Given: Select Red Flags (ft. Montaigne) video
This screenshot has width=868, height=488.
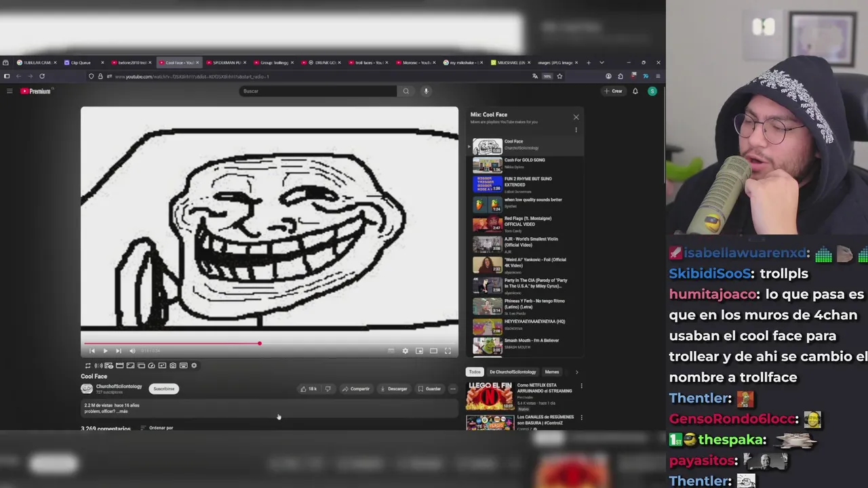Looking at the screenshot, I should point(525,224).
